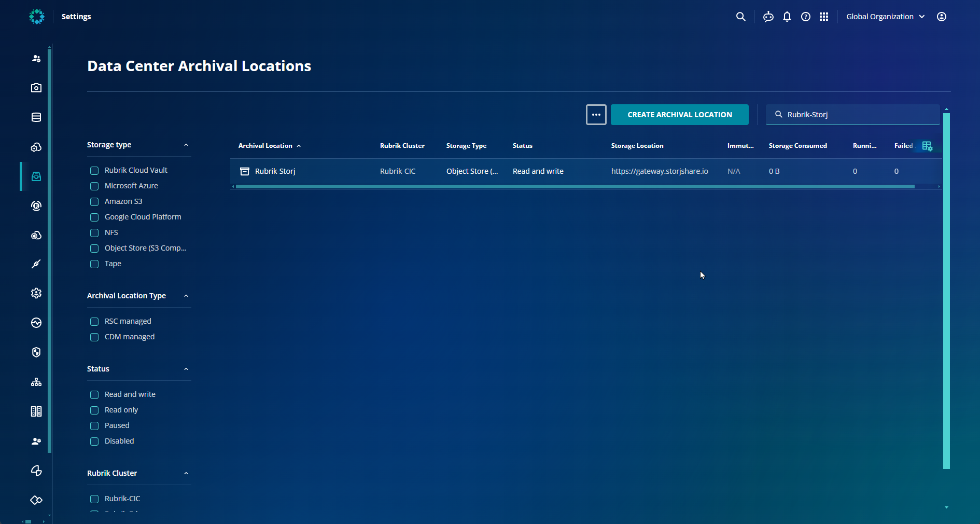Open the gear settings sidebar icon
The width and height of the screenshot is (980, 524).
click(x=36, y=293)
